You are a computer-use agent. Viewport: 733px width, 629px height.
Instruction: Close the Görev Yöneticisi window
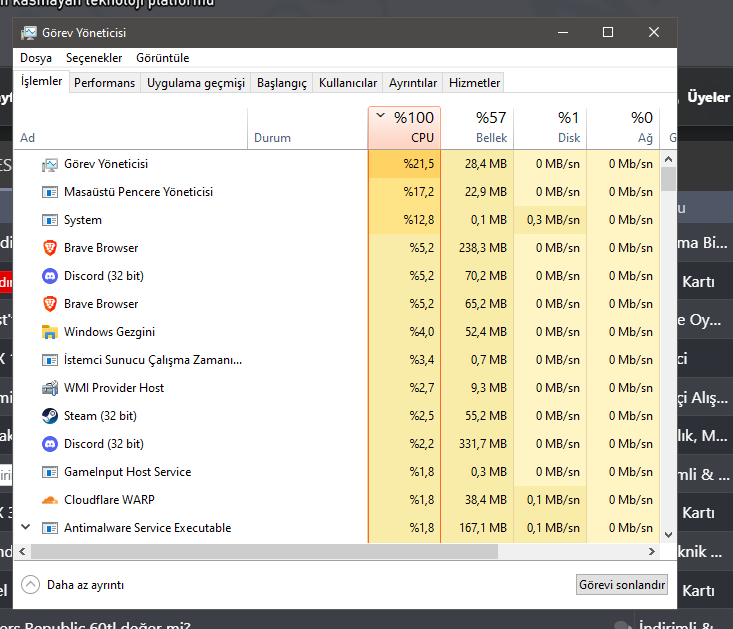654,32
